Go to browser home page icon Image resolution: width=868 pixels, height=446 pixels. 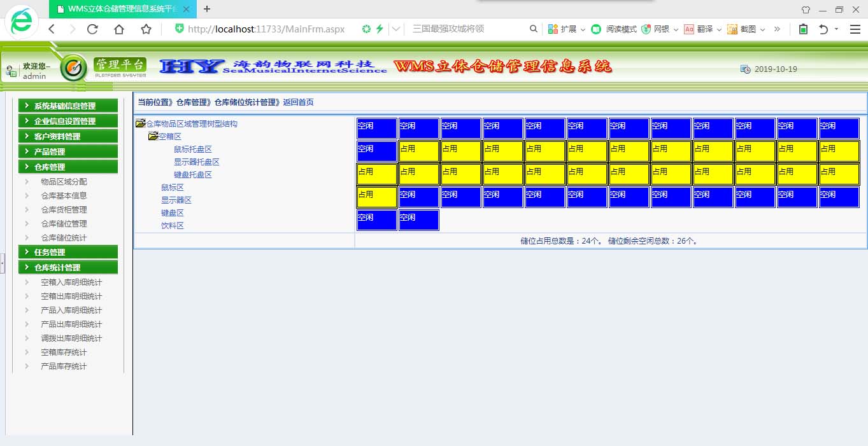pos(119,29)
